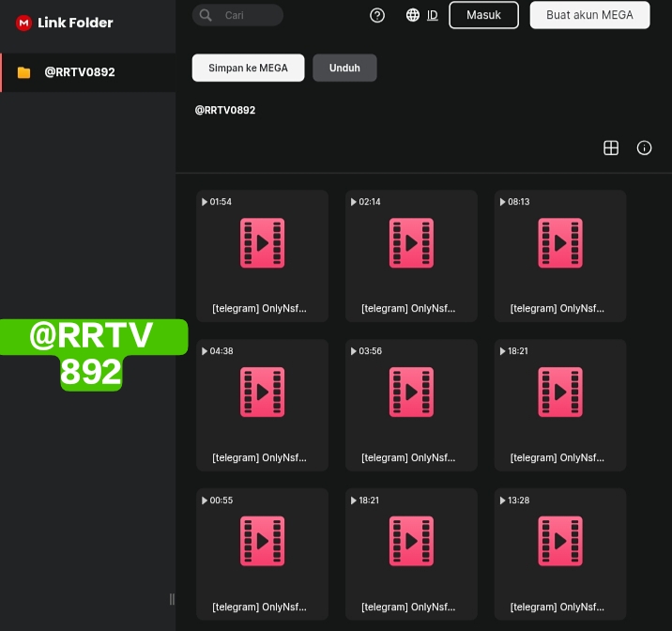The width and height of the screenshot is (672, 631).
Task: Open the help question mark icon
Action: click(377, 15)
